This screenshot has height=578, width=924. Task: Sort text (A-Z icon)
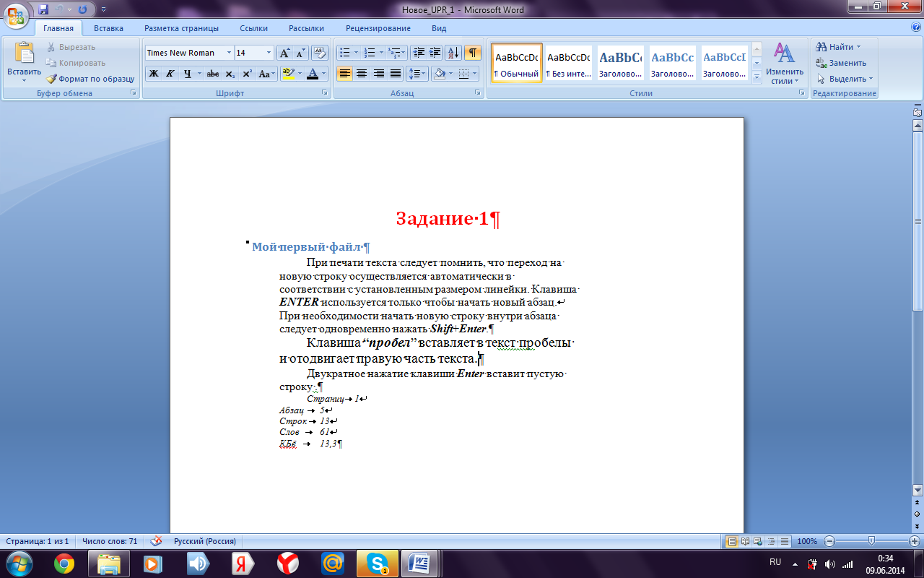453,53
